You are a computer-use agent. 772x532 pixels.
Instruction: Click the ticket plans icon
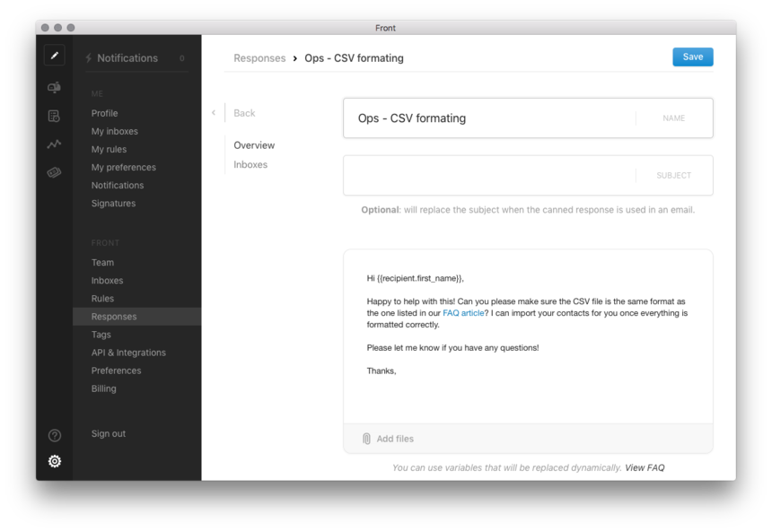[54, 172]
